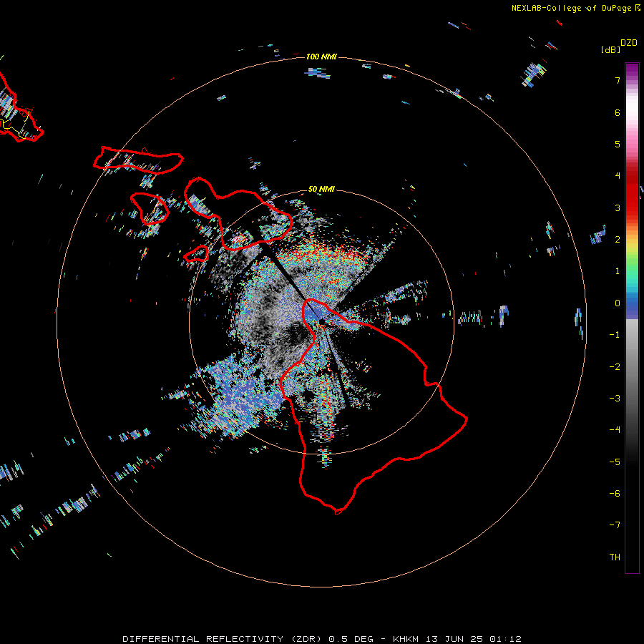Click the 100 NMI range ring label
Viewport: 644px width, 644px height.
point(321,57)
